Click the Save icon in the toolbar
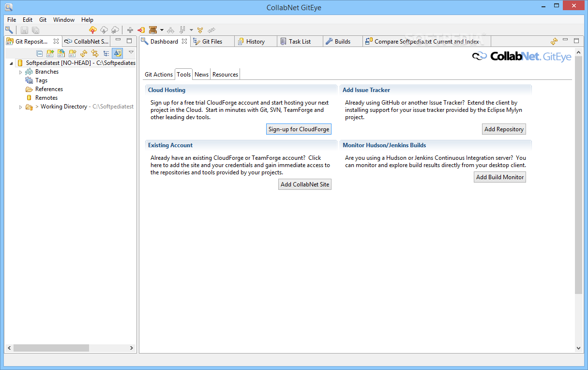The image size is (588, 370). [x=24, y=30]
